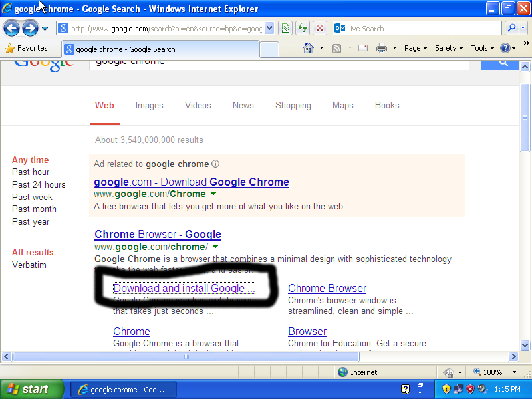Image resolution: width=532 pixels, height=399 pixels.
Task: Click the Google search query box
Action: tap(279, 65)
